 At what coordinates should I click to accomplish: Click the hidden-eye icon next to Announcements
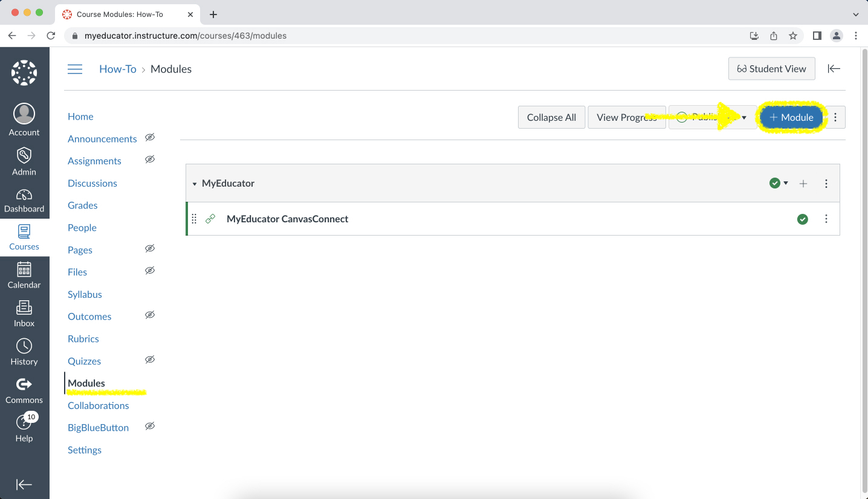tap(150, 137)
